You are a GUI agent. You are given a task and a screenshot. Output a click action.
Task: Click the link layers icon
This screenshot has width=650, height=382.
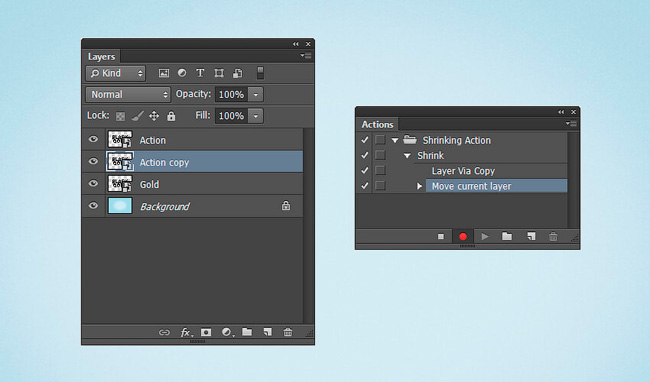[164, 332]
